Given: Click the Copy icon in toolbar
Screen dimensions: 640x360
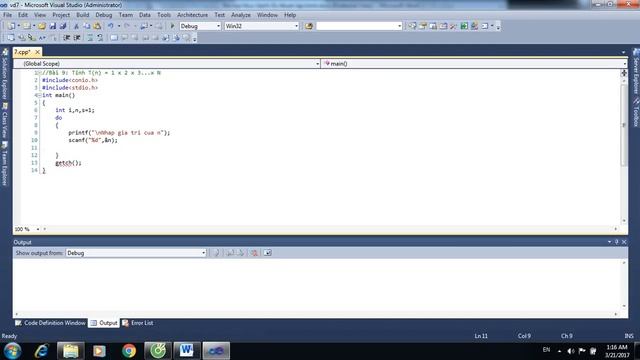Looking at the screenshot, I should pyautogui.click(x=87, y=26).
